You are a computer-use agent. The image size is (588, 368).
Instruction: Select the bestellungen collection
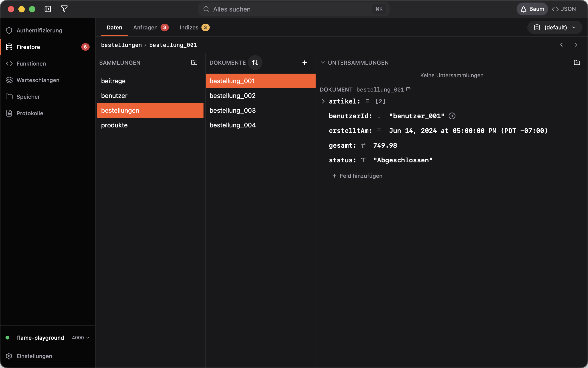(150, 110)
